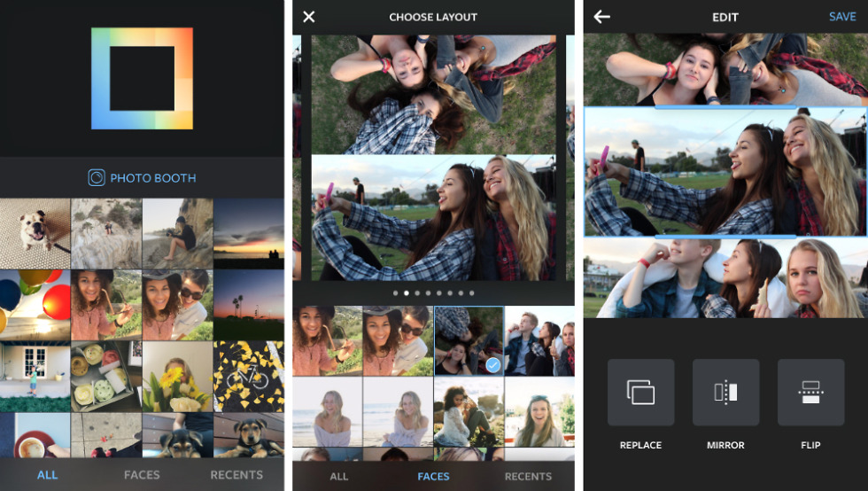Pick the colorful balloons photo
Screen dimensions: 868x491
pos(35,305)
